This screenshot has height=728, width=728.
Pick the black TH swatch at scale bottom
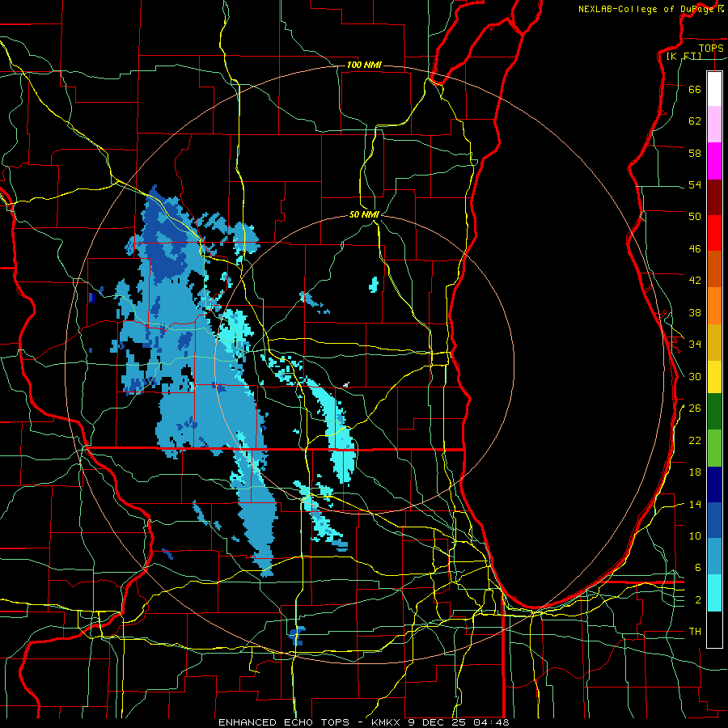(x=714, y=629)
